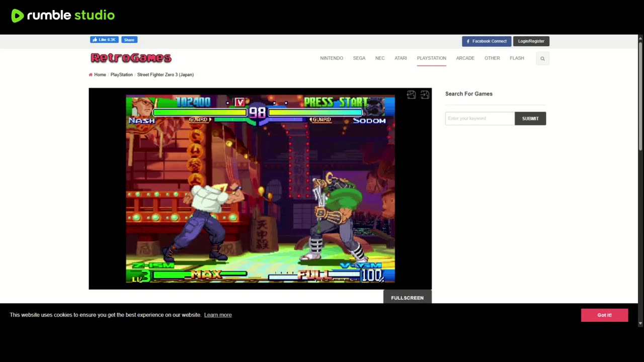Click the Facebook Share button
This screenshot has width=644, height=362.
(129, 40)
